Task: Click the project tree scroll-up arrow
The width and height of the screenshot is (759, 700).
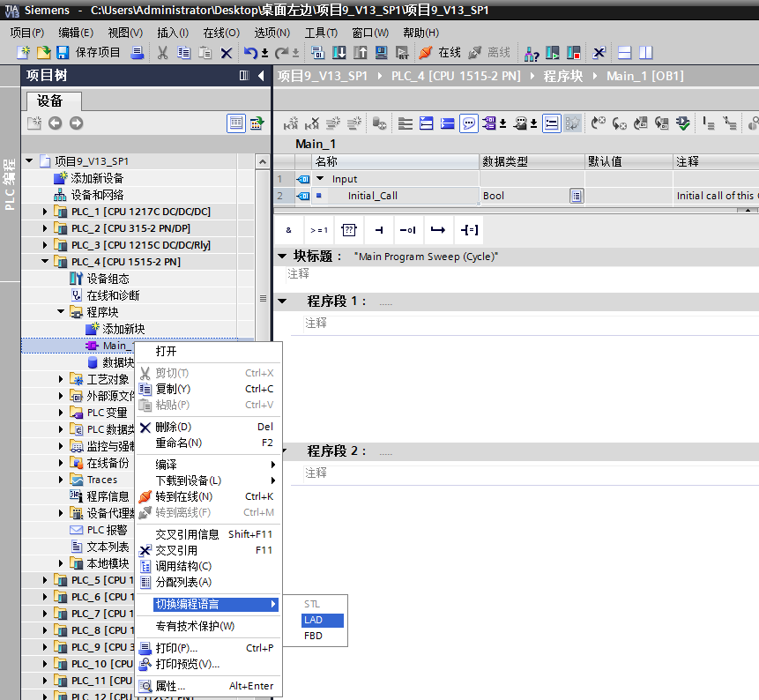Action: [x=263, y=161]
